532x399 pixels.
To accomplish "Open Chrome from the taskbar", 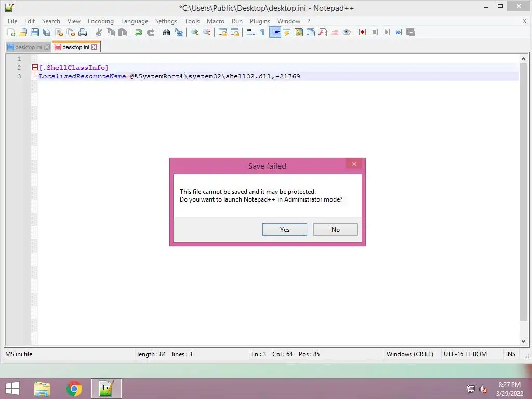I will 74,389.
